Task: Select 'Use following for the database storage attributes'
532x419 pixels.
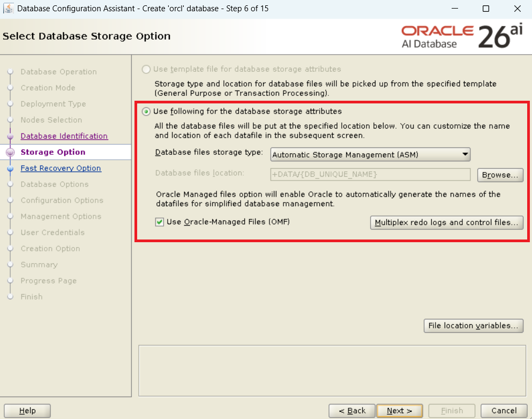Action: tap(146, 111)
